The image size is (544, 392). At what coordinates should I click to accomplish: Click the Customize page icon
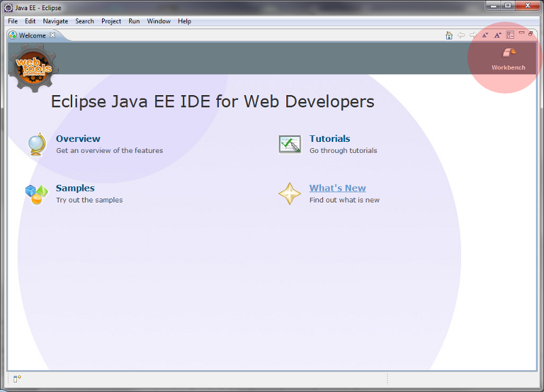pyautogui.click(x=510, y=35)
